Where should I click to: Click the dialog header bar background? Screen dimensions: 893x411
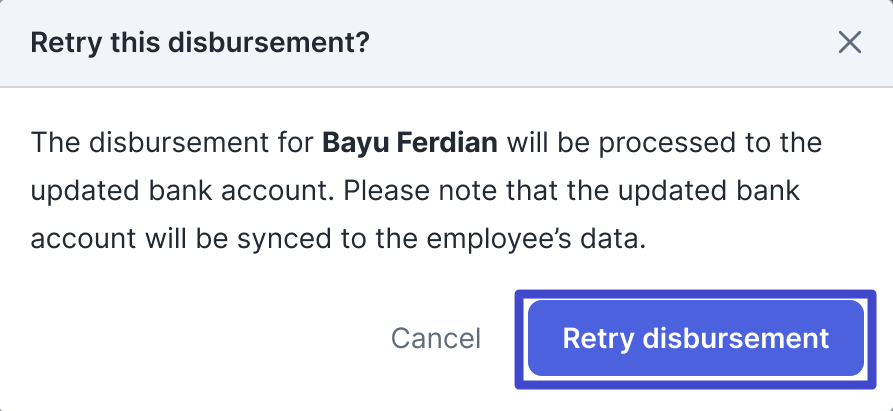[x=600, y=43]
